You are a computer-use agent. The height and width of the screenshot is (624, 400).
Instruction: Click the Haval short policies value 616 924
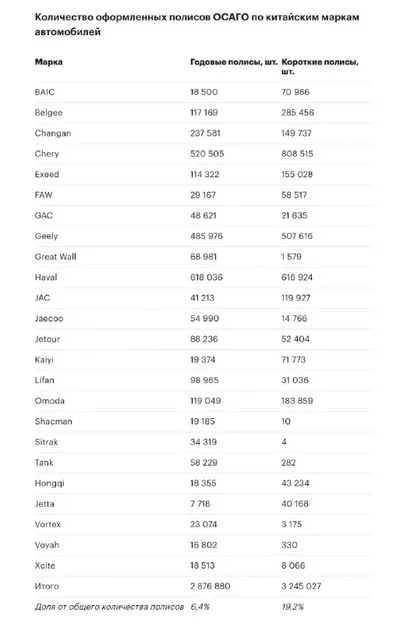[297, 277]
